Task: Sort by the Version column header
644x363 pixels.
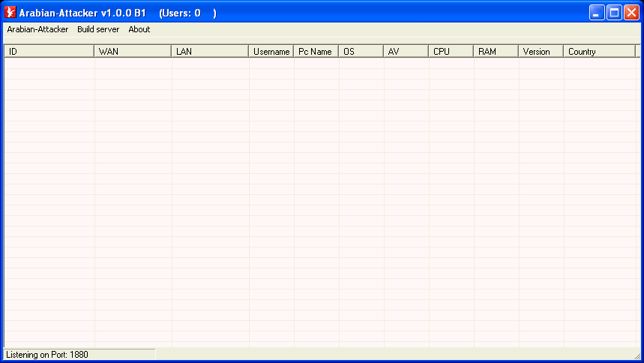Action: [x=541, y=52]
